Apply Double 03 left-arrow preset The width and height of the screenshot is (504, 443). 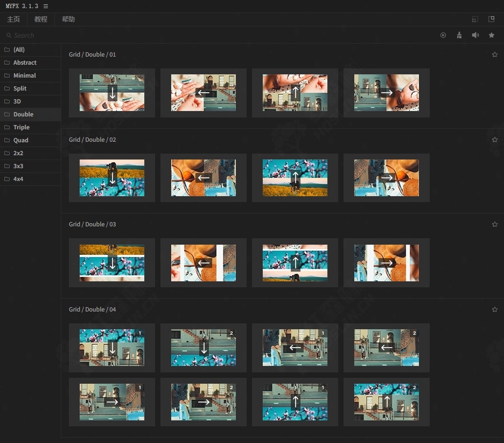point(204,263)
